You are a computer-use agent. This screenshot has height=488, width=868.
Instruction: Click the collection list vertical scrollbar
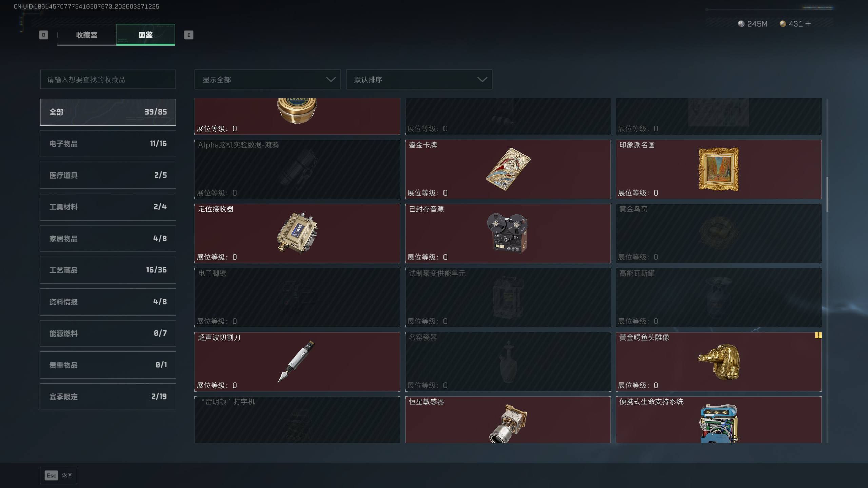pyautogui.click(x=827, y=194)
